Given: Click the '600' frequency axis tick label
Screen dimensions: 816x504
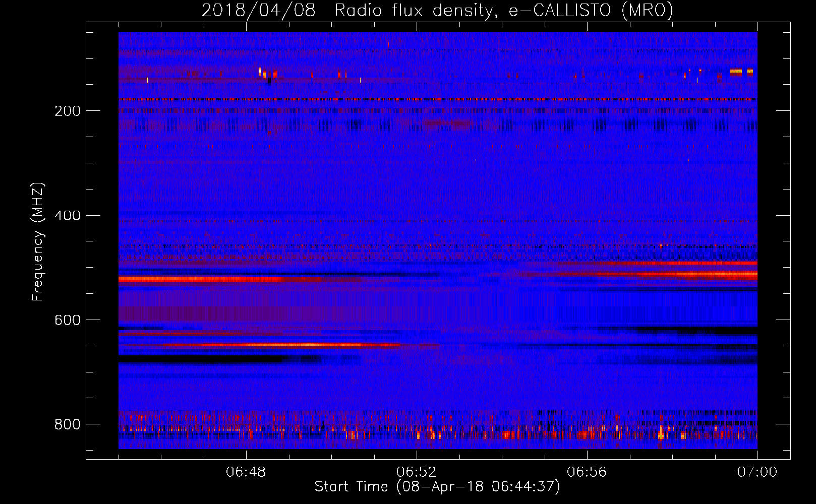Looking at the screenshot, I should [x=68, y=321].
